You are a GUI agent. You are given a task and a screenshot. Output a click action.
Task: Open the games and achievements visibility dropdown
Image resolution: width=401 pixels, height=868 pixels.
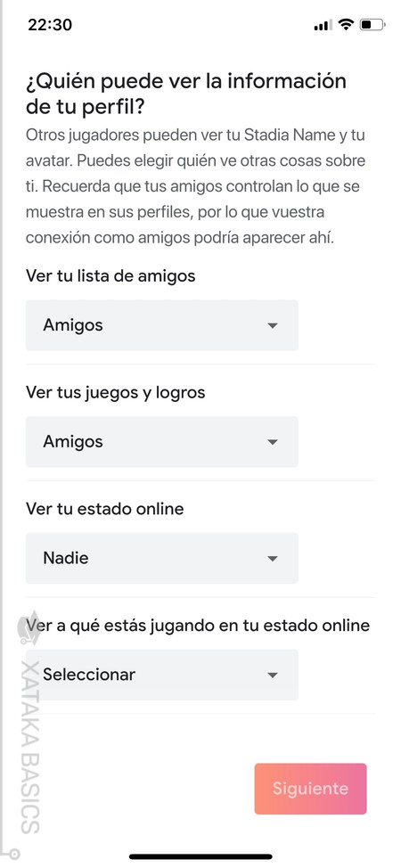tap(161, 442)
